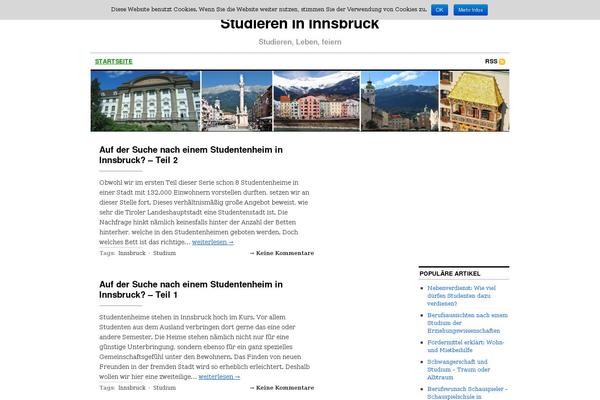This screenshot has height=400, width=600.
Task: Click the POPULÄRE ARTIKEL sidebar heading
Action: tap(450, 274)
